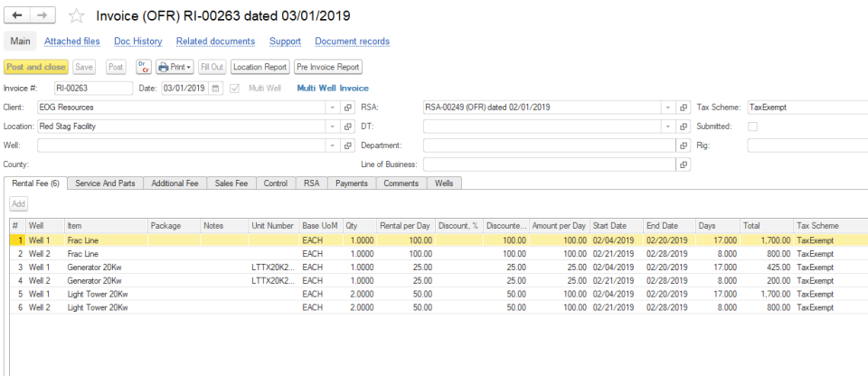The height and width of the screenshot is (376, 868).
Task: Open RSA record using open icon
Action: click(684, 108)
